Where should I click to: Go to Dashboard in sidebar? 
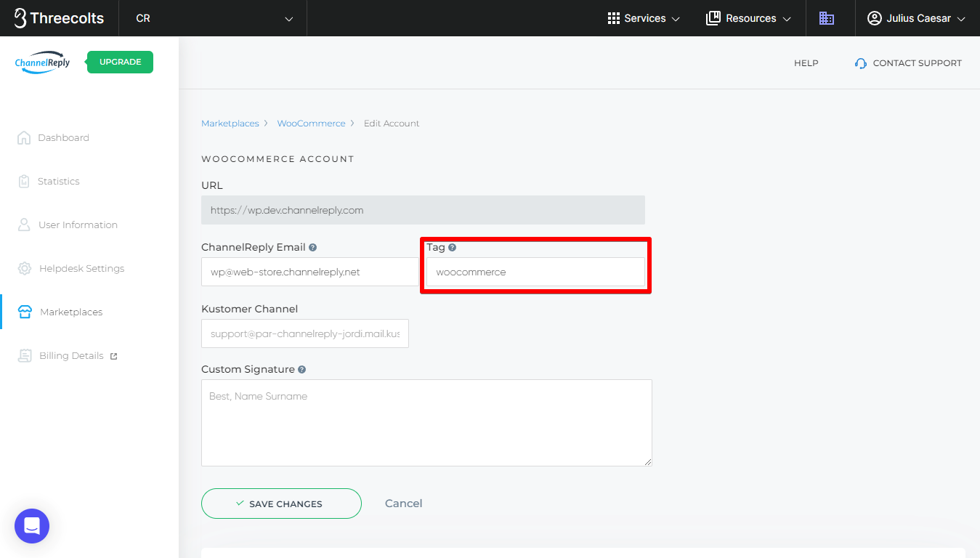coord(63,137)
